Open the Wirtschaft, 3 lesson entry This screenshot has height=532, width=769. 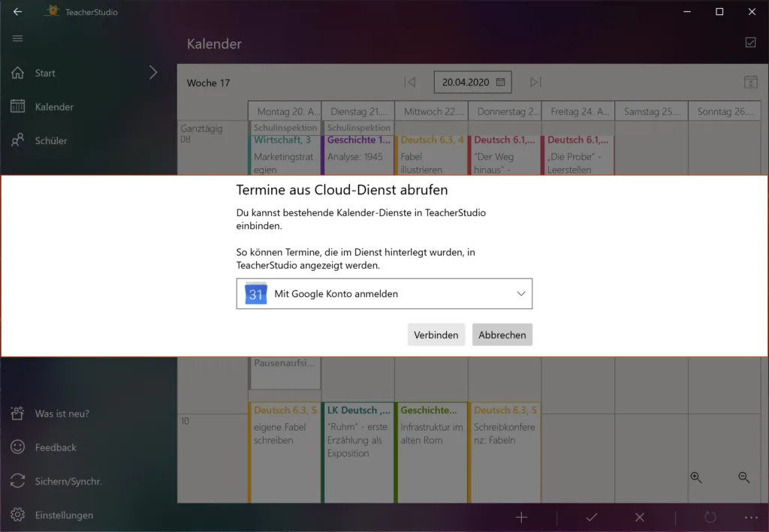tap(285, 155)
